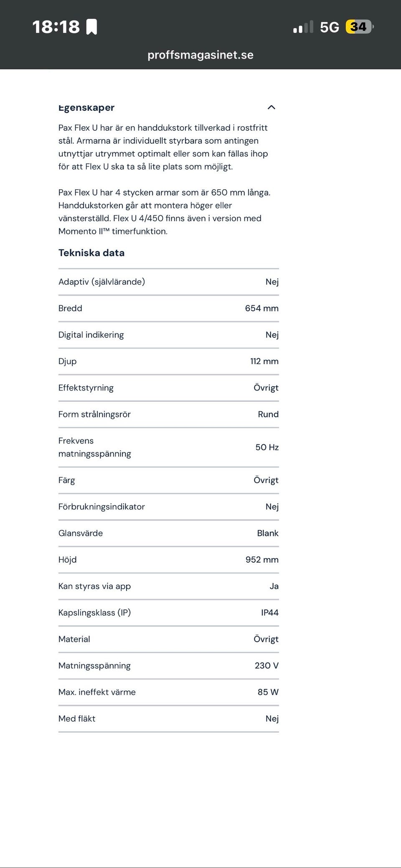This screenshot has height=868, width=401.
Task: Click the Max. ineffekt värme 85 W value
Action: [x=268, y=692]
